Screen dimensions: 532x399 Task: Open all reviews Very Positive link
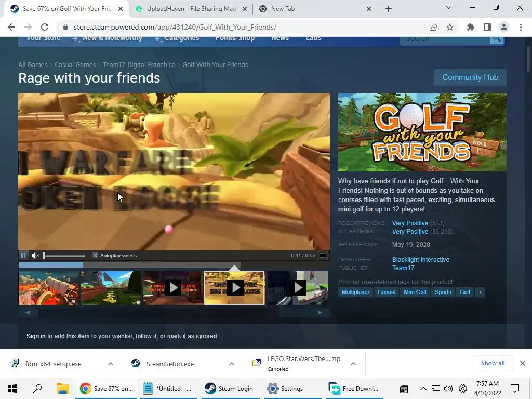click(x=410, y=232)
